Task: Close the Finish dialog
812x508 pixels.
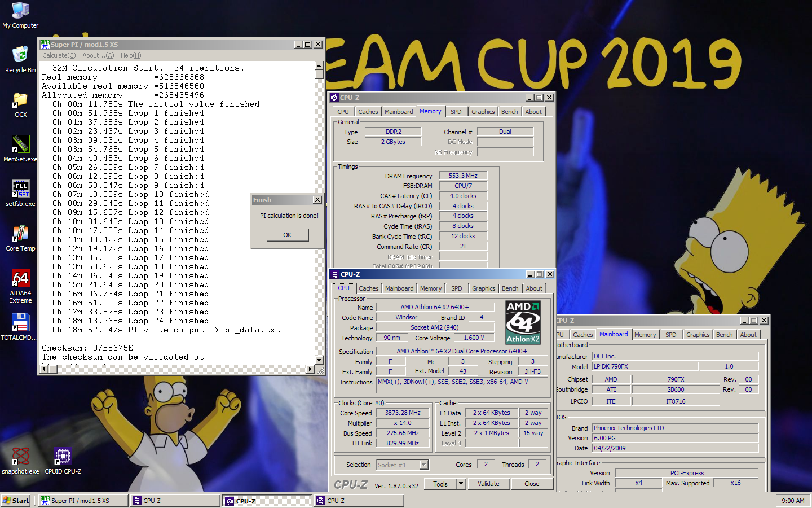Action: 317,200
